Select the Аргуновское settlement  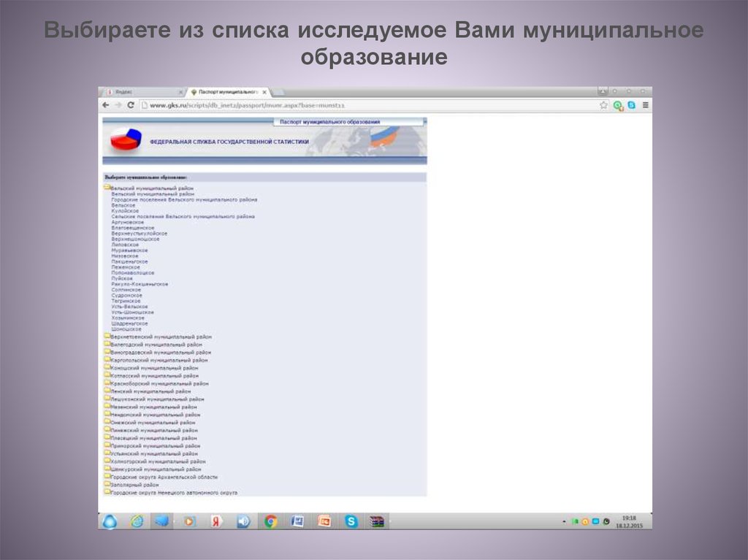point(127,222)
